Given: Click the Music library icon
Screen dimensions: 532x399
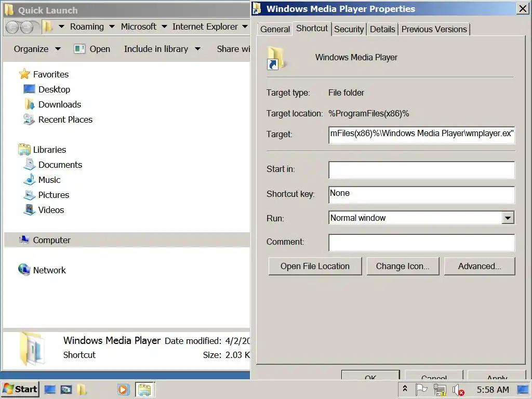Looking at the screenshot, I should point(30,179).
